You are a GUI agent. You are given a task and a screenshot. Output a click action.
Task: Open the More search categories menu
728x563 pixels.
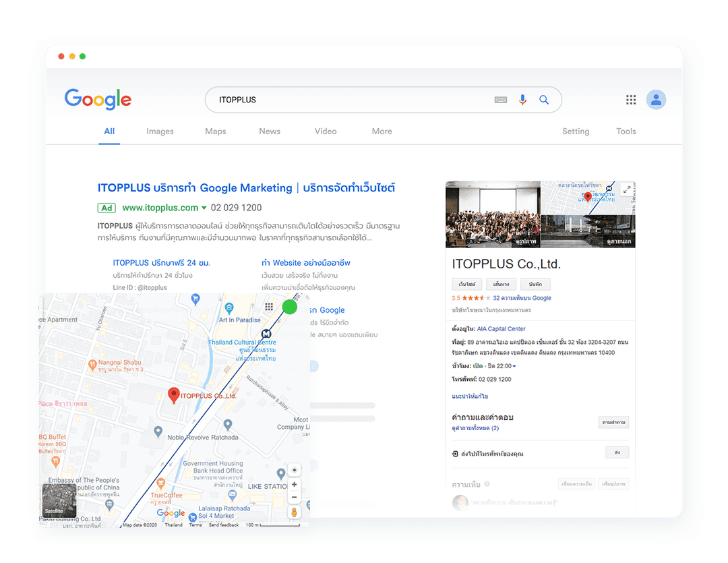[382, 131]
